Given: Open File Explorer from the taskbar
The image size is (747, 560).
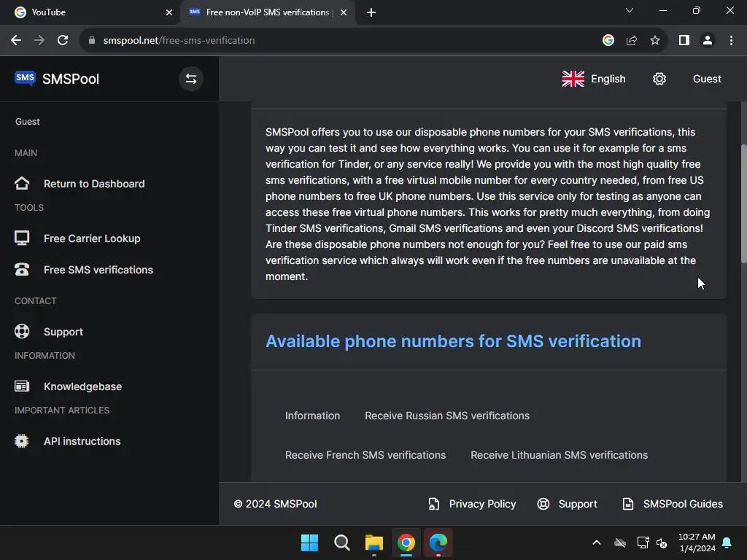Looking at the screenshot, I should (x=374, y=542).
